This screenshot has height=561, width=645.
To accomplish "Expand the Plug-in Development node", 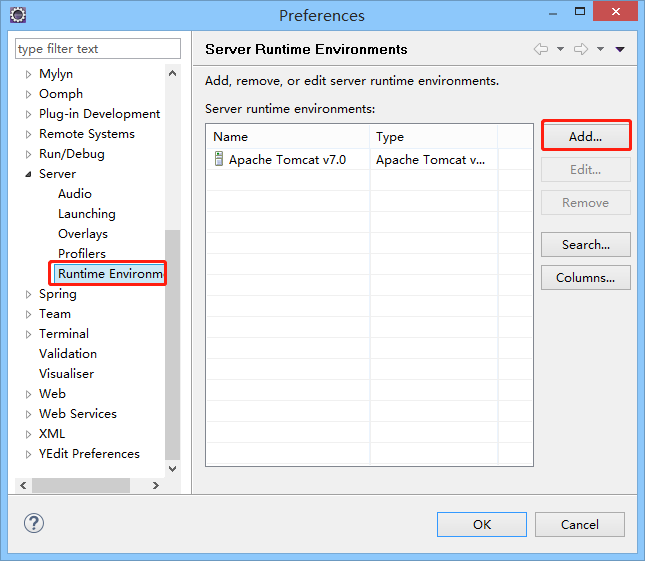I will coord(28,114).
